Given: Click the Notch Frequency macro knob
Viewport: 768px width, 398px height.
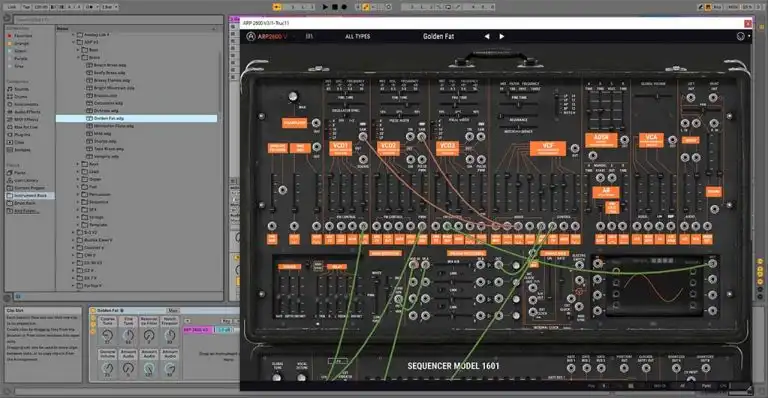Looking at the screenshot, I should [170, 335].
